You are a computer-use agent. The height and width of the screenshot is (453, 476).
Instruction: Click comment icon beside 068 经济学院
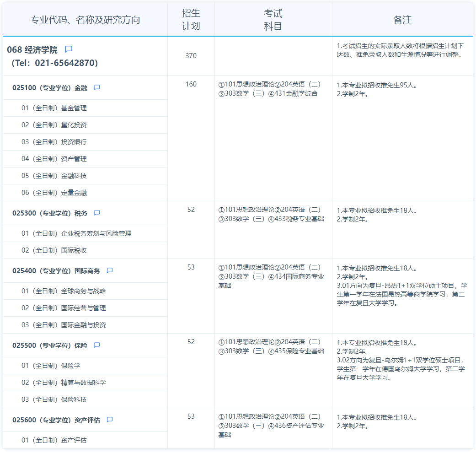(69, 49)
